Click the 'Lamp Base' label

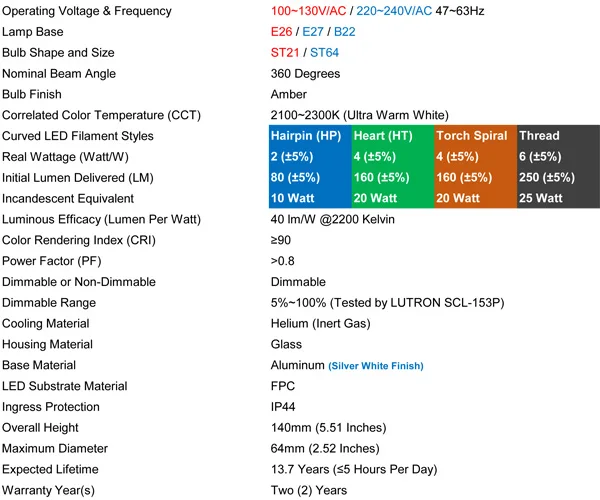[x=33, y=32]
